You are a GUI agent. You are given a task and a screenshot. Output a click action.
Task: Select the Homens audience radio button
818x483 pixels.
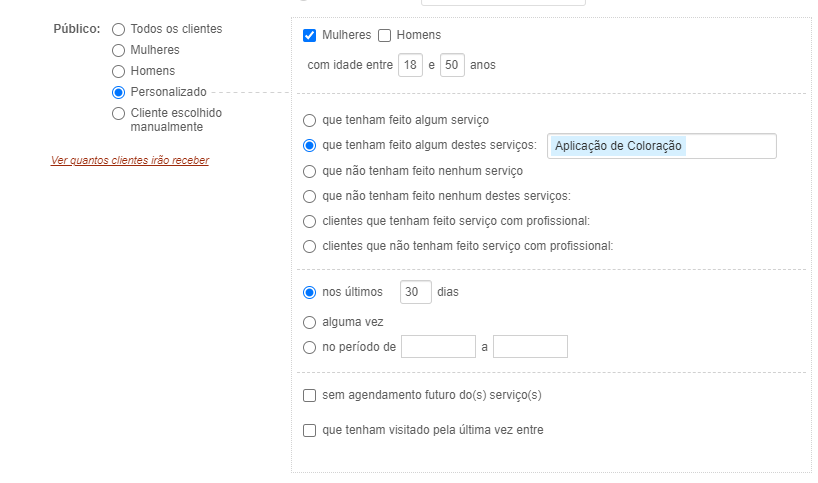[x=118, y=71]
